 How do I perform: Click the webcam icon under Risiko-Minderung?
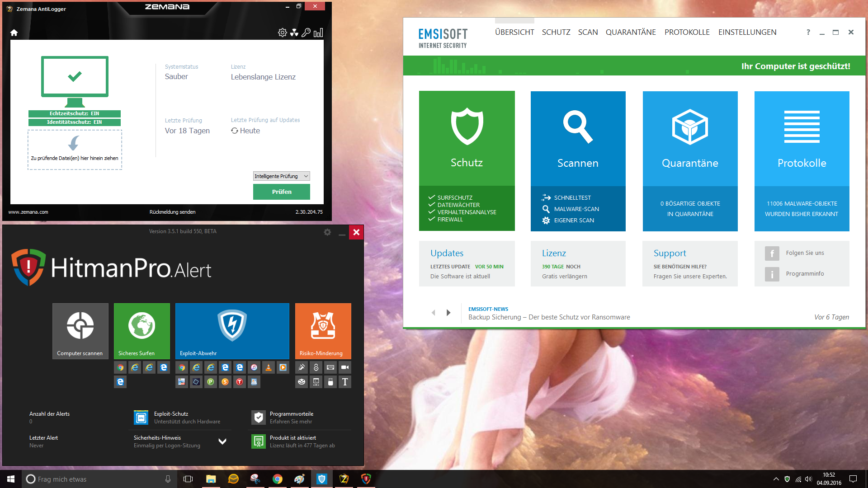click(x=345, y=367)
